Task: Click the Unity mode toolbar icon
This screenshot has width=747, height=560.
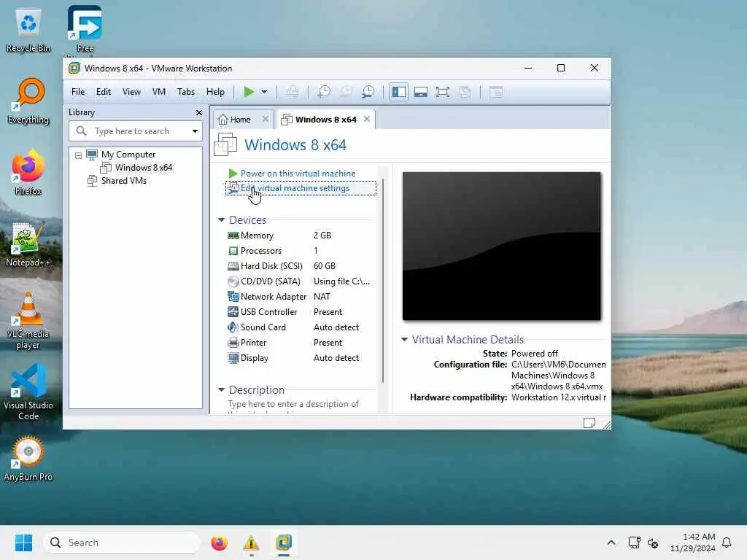Action: 465,92
